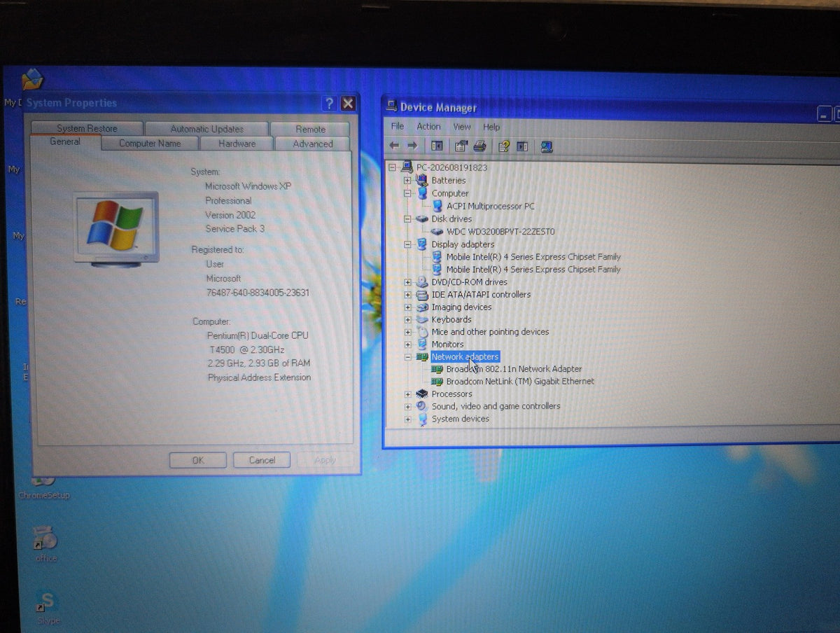
Task: Select the first Mobile Intel(R) 4 Series entry
Action: point(533,257)
